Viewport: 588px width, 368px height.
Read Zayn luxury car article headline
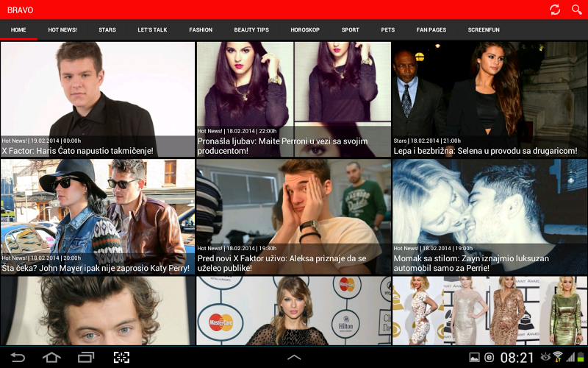[x=471, y=263]
